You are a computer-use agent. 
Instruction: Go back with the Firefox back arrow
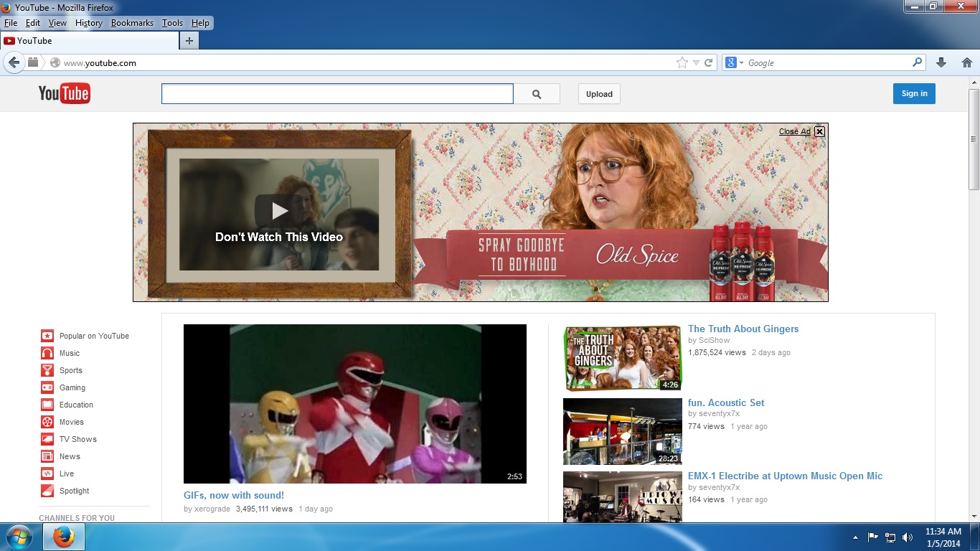point(14,62)
